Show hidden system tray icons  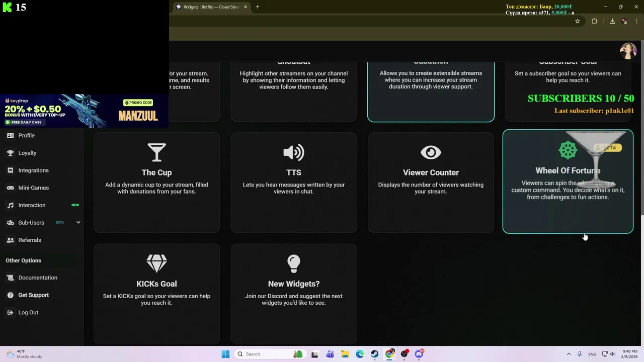(x=569, y=354)
